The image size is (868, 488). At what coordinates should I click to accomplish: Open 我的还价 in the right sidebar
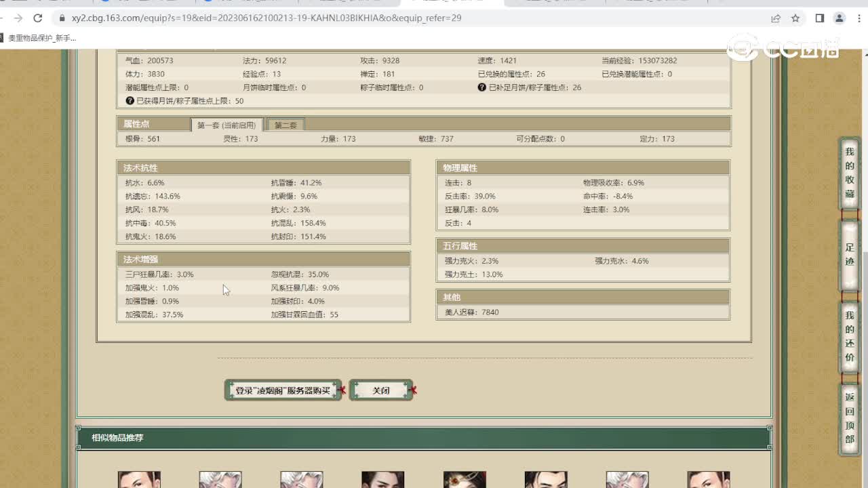pyautogui.click(x=849, y=337)
